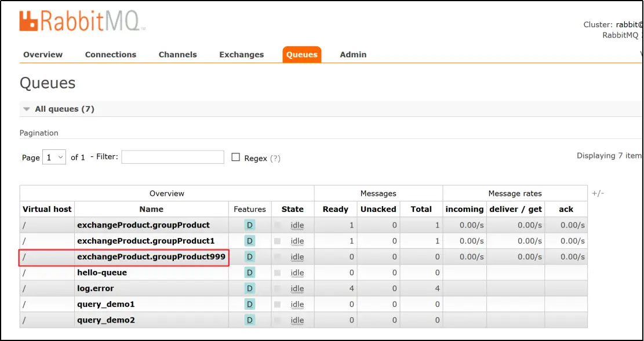Click D durable badge for query_demo2
Image resolution: width=644 pixels, height=341 pixels.
pyautogui.click(x=250, y=320)
